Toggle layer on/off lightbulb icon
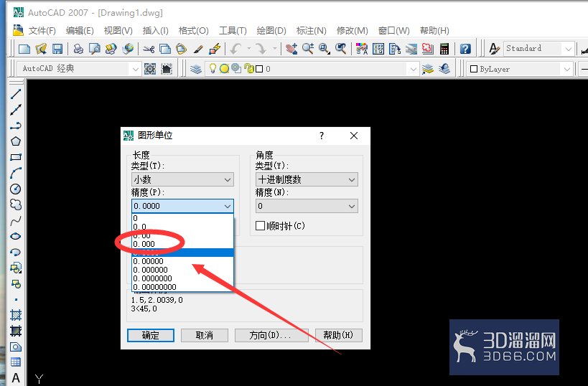Viewport: 588px width, 386px height. click(213, 69)
